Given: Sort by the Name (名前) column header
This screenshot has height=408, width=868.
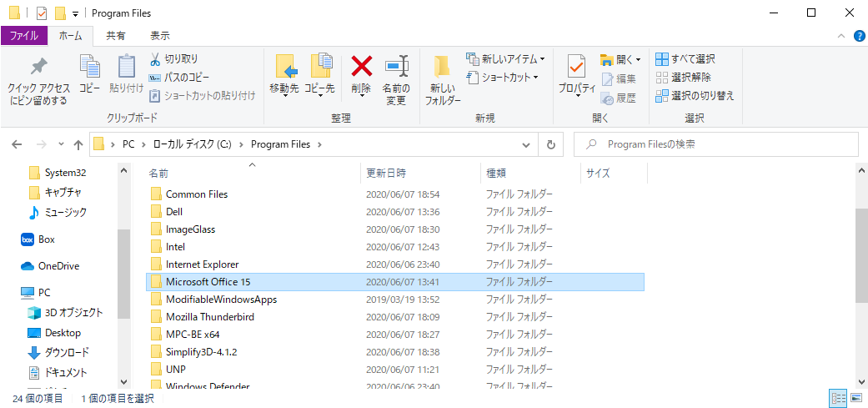Looking at the screenshot, I should pos(253,174).
